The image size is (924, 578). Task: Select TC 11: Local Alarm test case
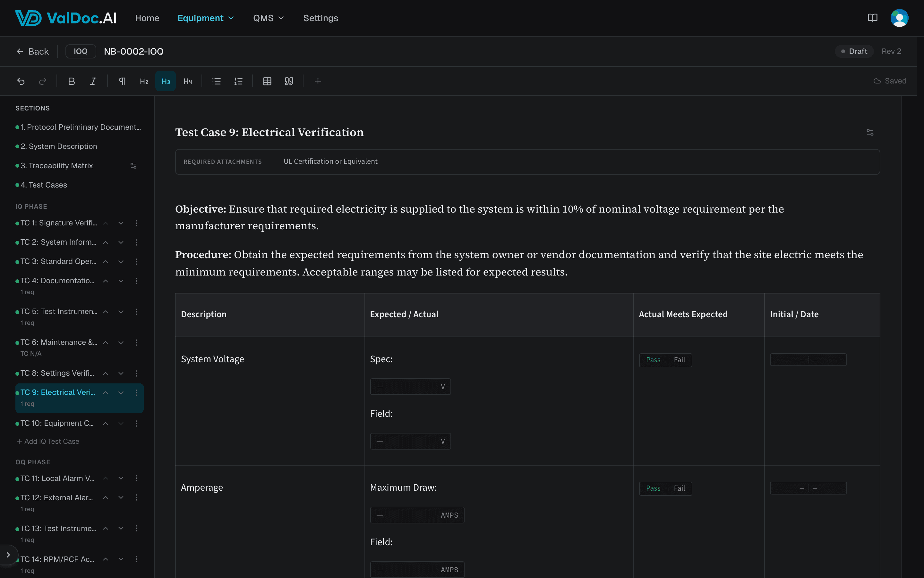pyautogui.click(x=57, y=478)
